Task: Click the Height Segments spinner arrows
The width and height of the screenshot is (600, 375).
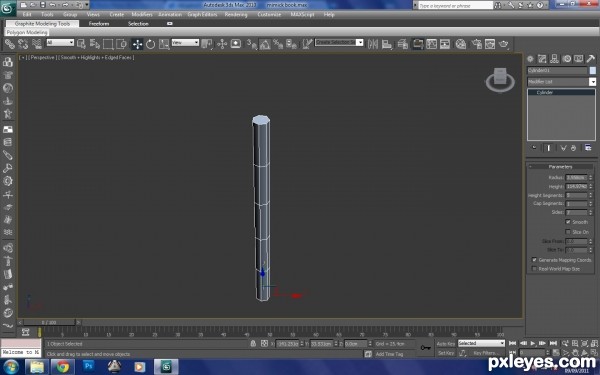Action: (591, 195)
